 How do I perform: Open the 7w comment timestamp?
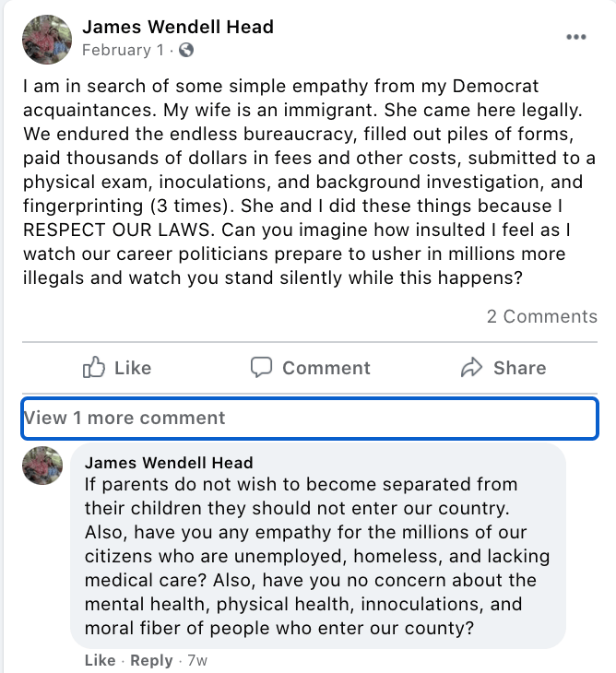click(197, 660)
